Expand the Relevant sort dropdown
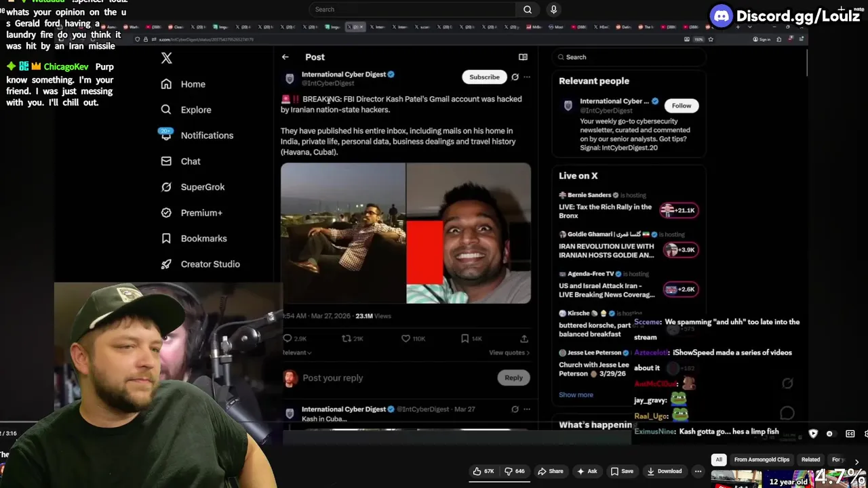 (297, 352)
